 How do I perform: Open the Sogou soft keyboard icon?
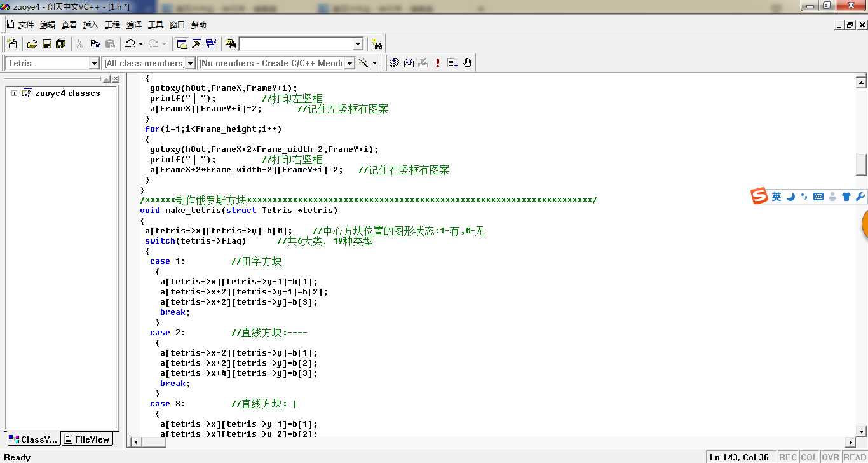click(818, 197)
